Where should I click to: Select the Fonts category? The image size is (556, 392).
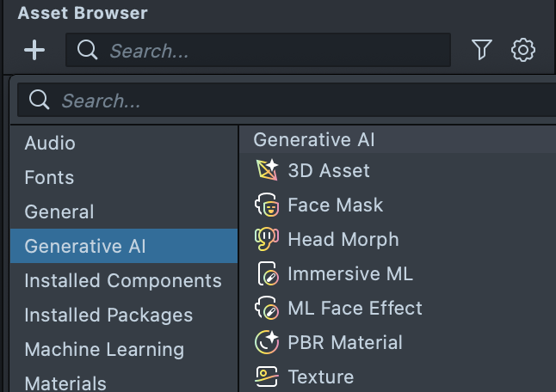[x=49, y=177]
